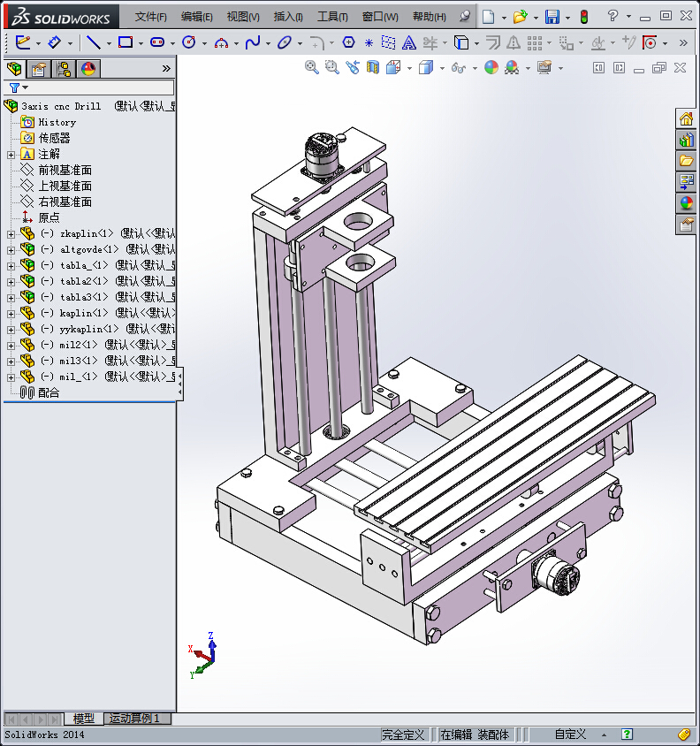
Task: Activate Zoom to Area tool
Action: (331, 67)
